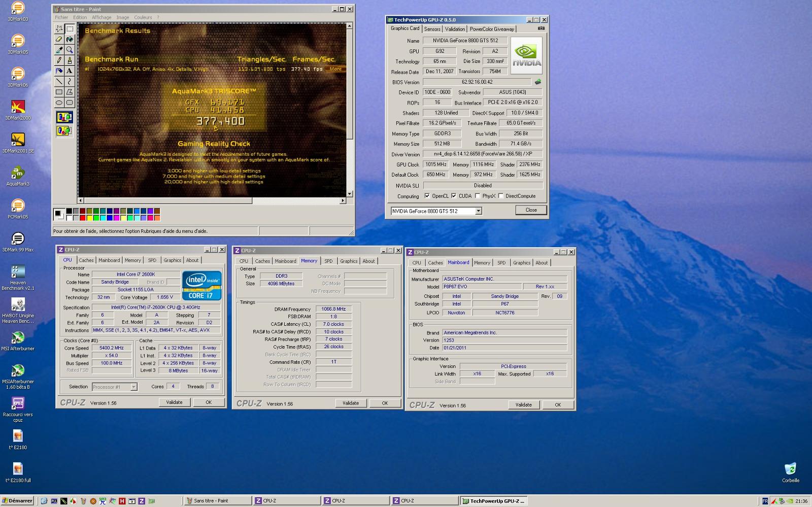Screen dimensions: 812x507
Task: Choose the ellipse tool in Paint
Action: (x=59, y=103)
